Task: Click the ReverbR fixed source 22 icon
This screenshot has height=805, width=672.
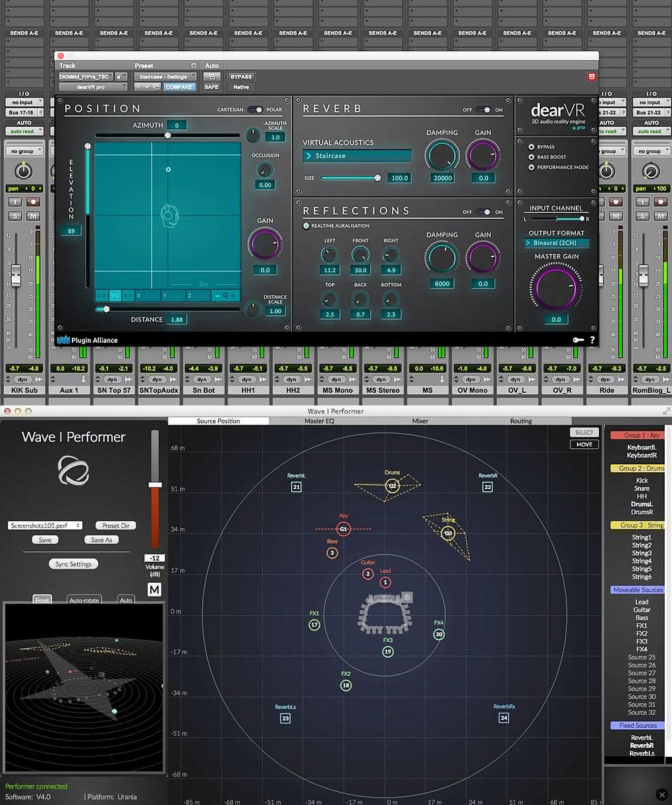Action: tap(488, 487)
